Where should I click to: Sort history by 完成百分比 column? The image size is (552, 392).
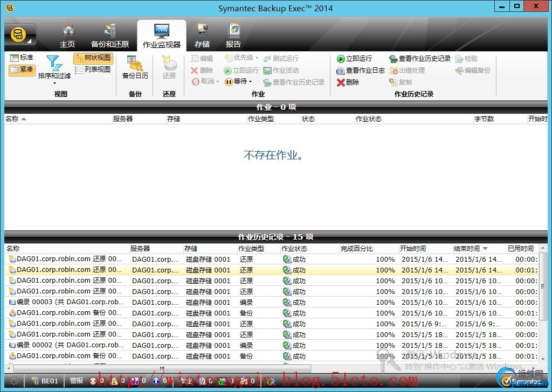point(368,249)
